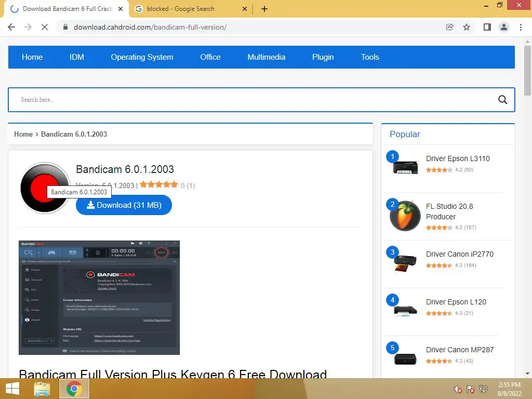Close the blocked - Google Search tab
This screenshot has height=399, width=532.
point(245,9)
